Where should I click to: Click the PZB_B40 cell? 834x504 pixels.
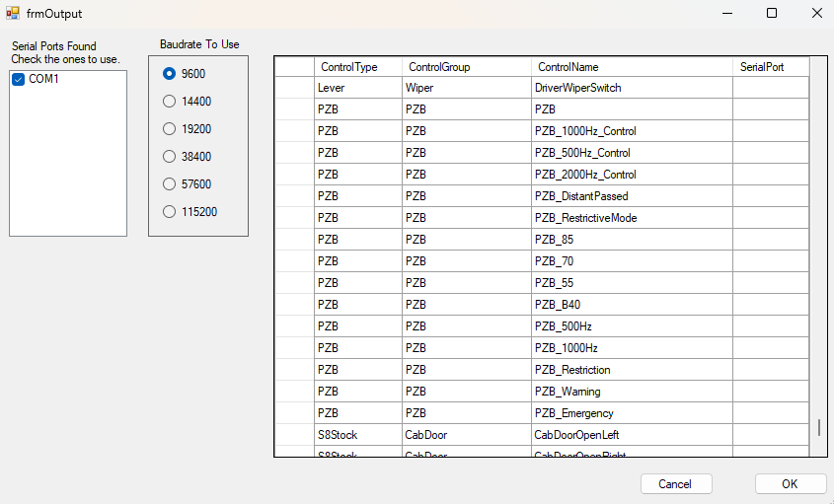(x=632, y=305)
